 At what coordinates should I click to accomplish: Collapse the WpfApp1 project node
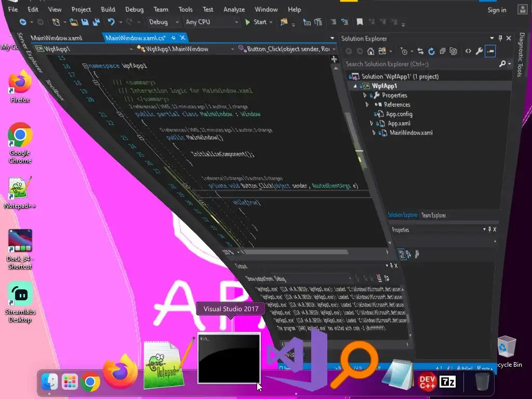pos(355,86)
